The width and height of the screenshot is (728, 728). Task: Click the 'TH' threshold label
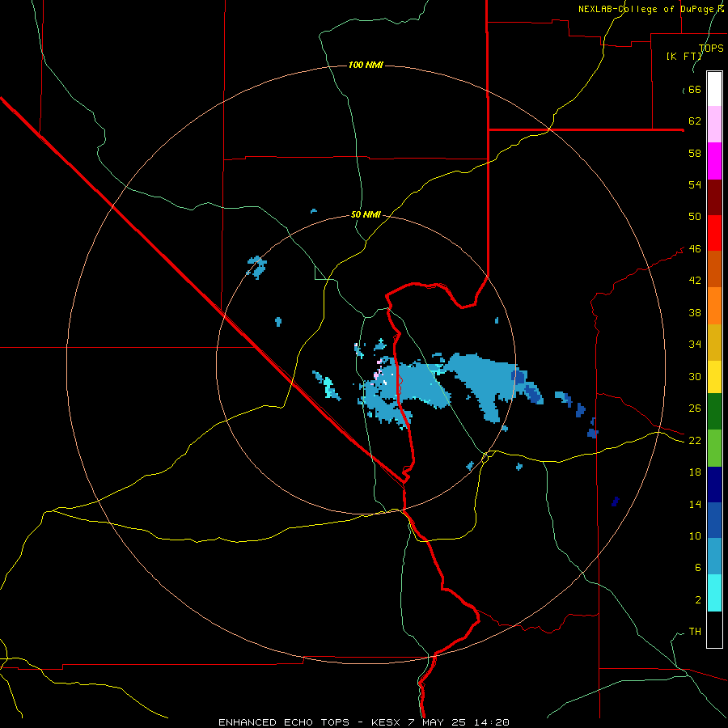tap(695, 631)
